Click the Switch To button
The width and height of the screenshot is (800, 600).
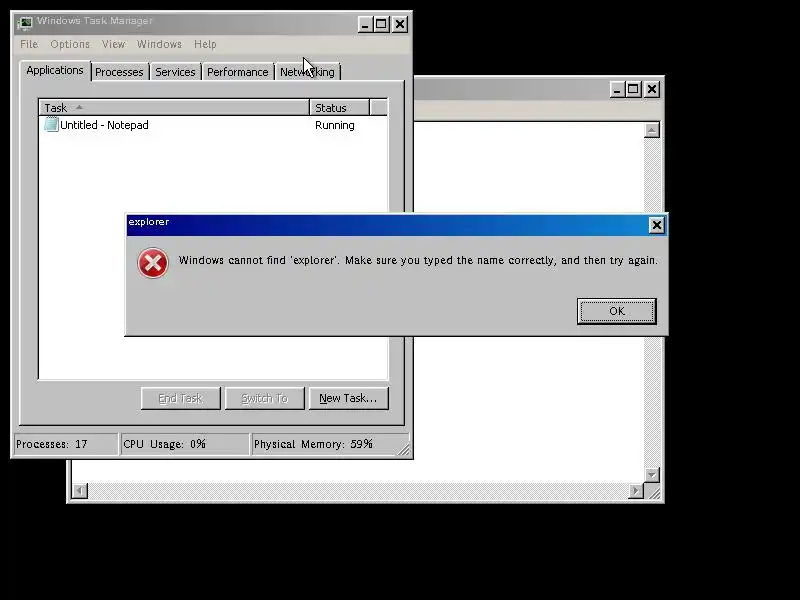coord(264,398)
